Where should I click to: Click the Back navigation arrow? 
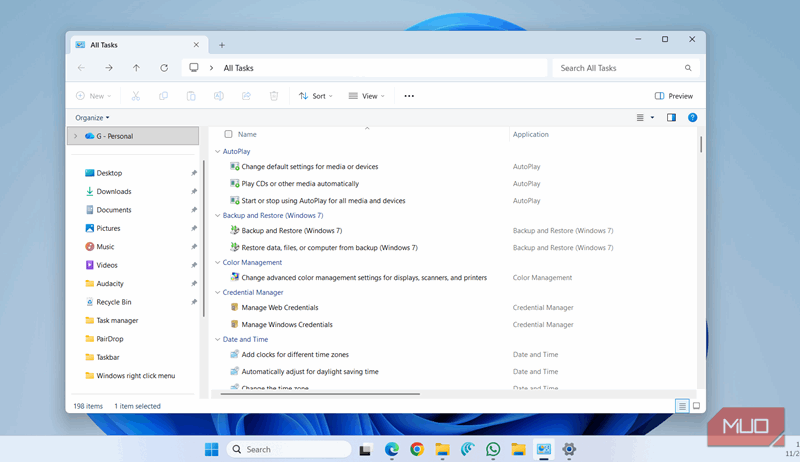point(81,68)
